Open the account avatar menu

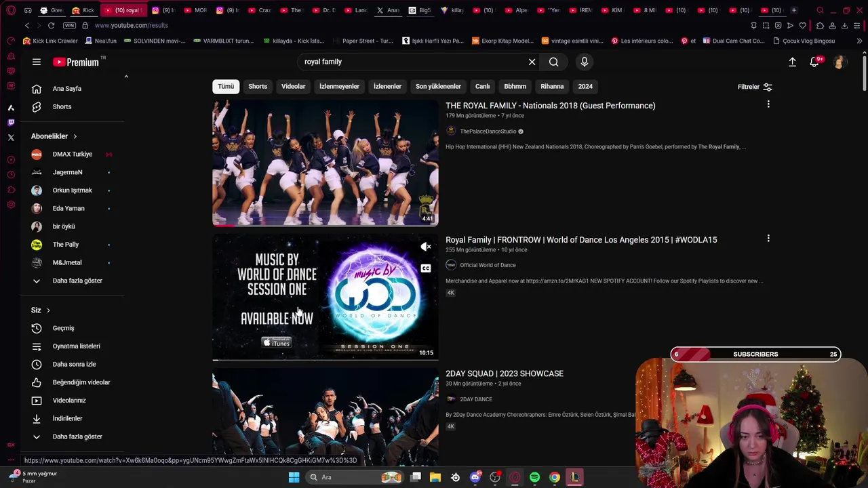(840, 62)
